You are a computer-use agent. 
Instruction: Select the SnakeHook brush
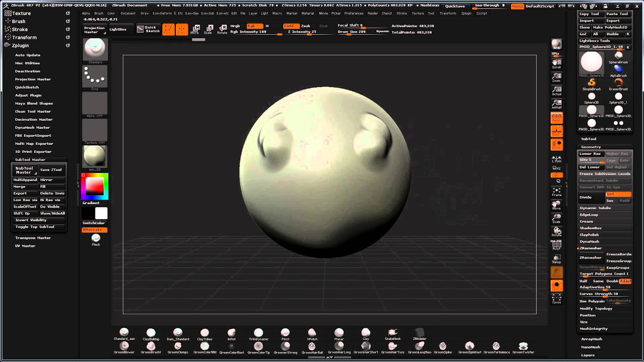click(x=393, y=334)
